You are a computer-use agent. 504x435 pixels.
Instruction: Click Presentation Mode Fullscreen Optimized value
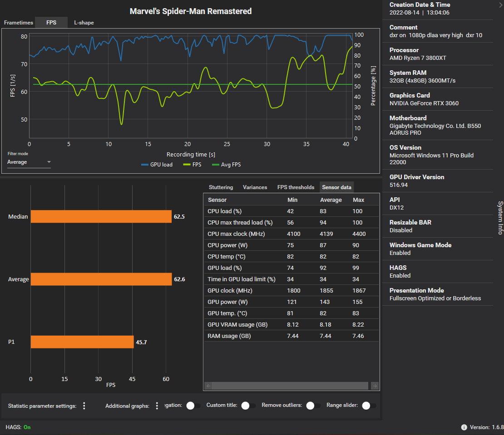tap(435, 298)
